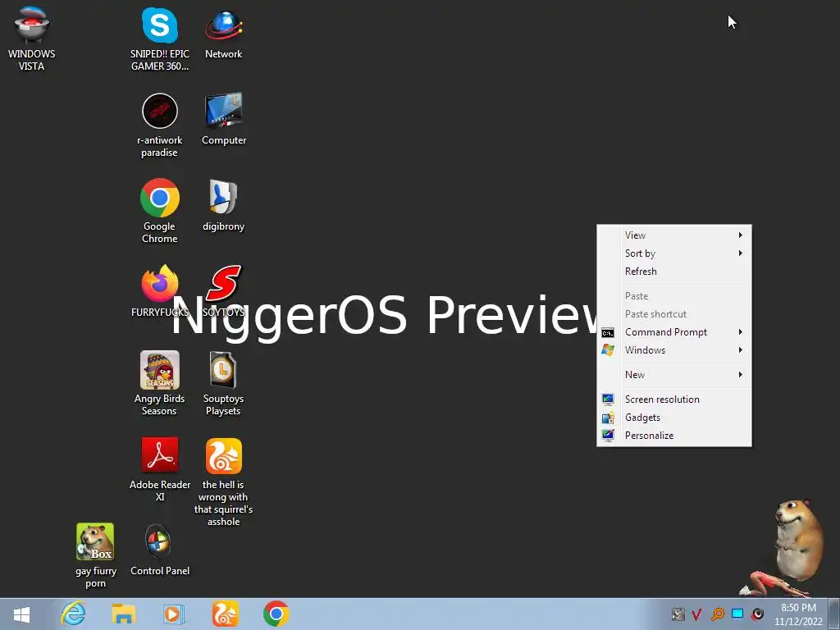The image size is (840, 630).
Task: Expand the arrow beside View
Action: (x=741, y=235)
